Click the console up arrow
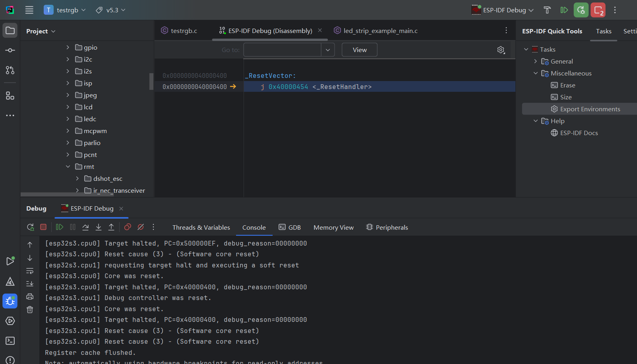Image resolution: width=637 pixels, height=364 pixels. point(30,245)
